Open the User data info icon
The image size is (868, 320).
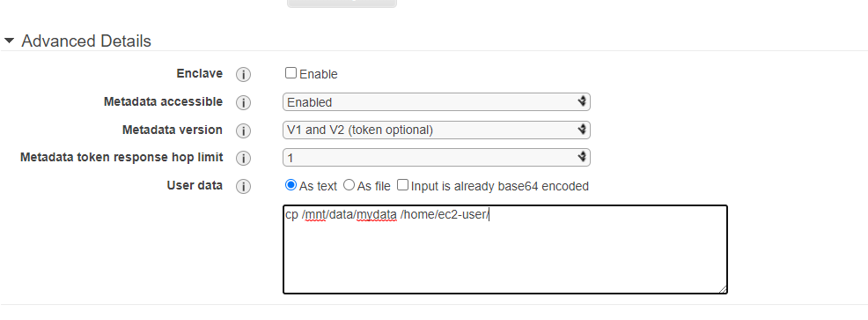(243, 186)
